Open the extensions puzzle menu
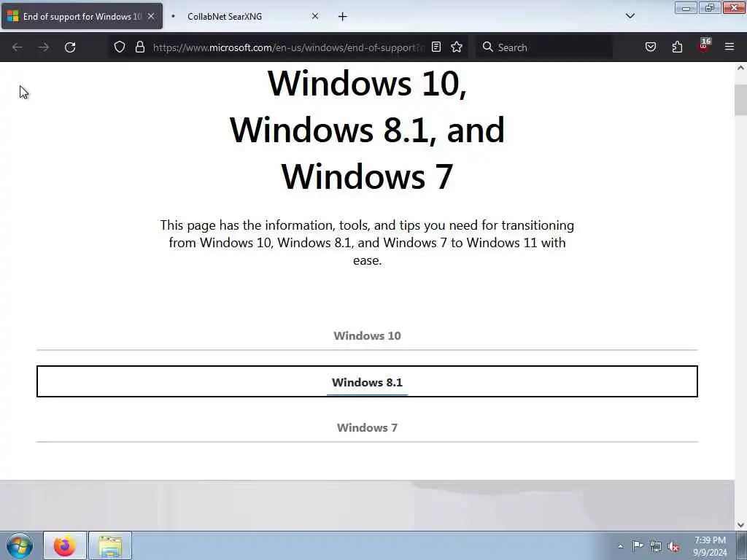747x560 pixels. (677, 47)
